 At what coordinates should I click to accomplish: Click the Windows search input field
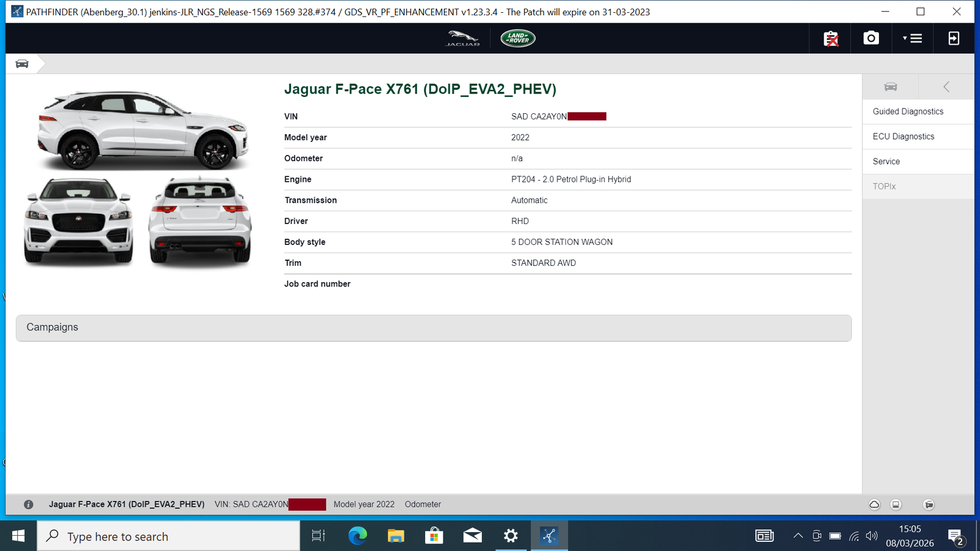pyautogui.click(x=168, y=536)
